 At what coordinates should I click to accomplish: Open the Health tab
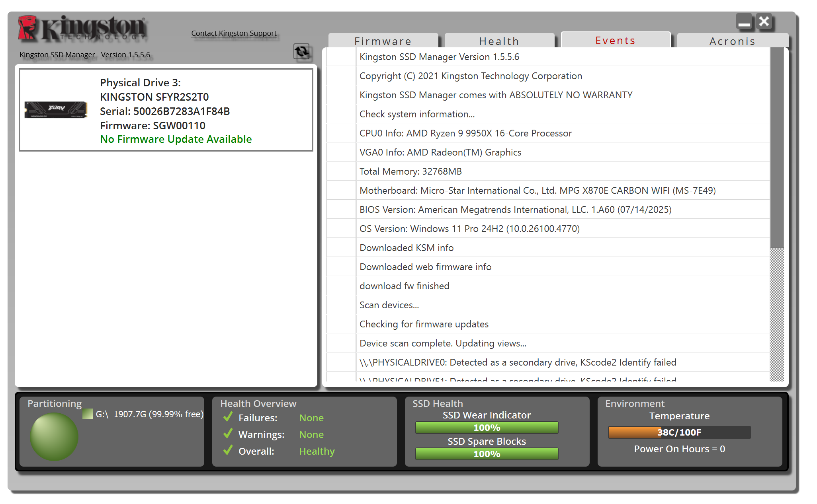click(499, 41)
